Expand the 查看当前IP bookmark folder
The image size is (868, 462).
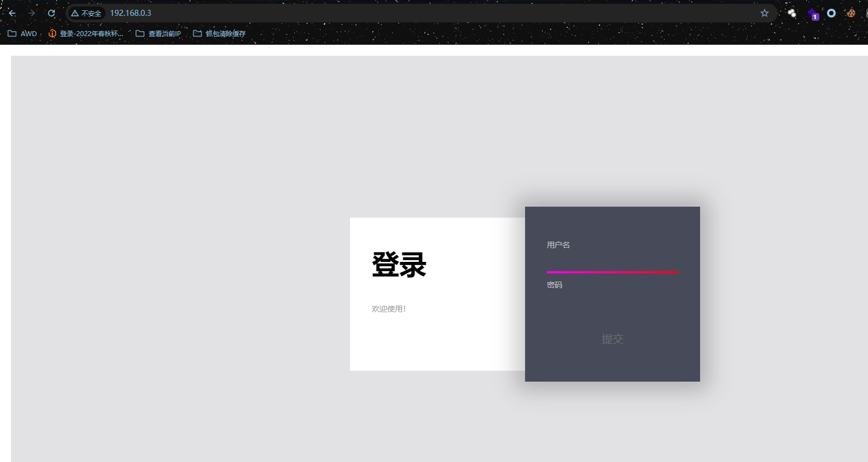[158, 33]
